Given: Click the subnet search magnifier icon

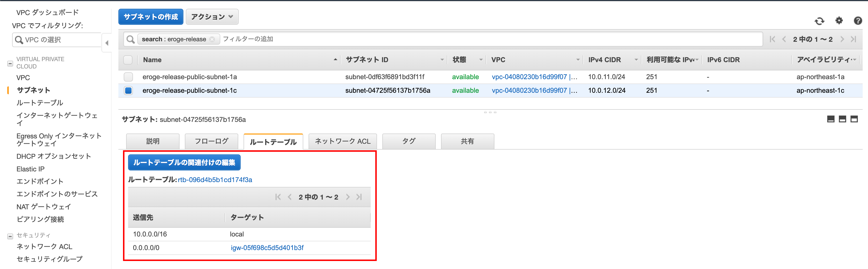Looking at the screenshot, I should tap(131, 39).
